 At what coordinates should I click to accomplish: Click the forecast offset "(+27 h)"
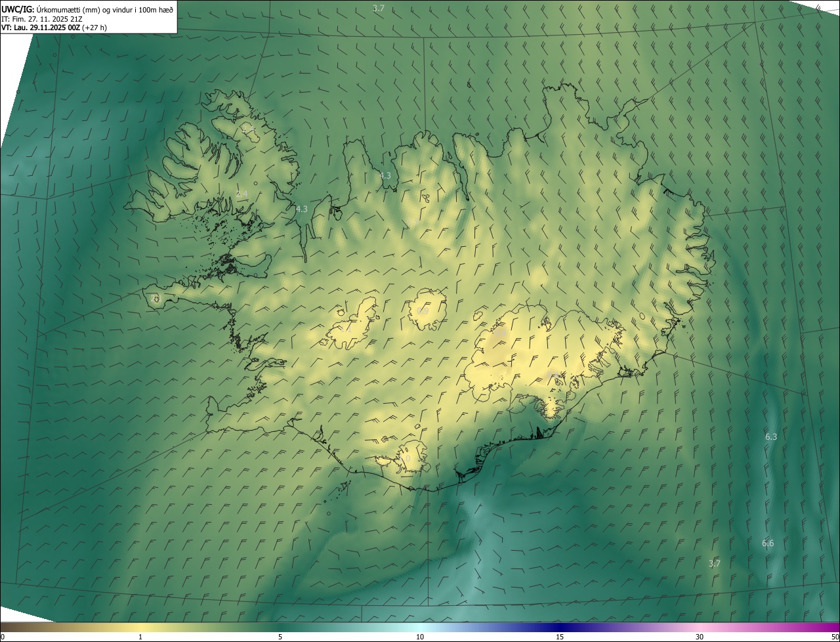point(95,28)
